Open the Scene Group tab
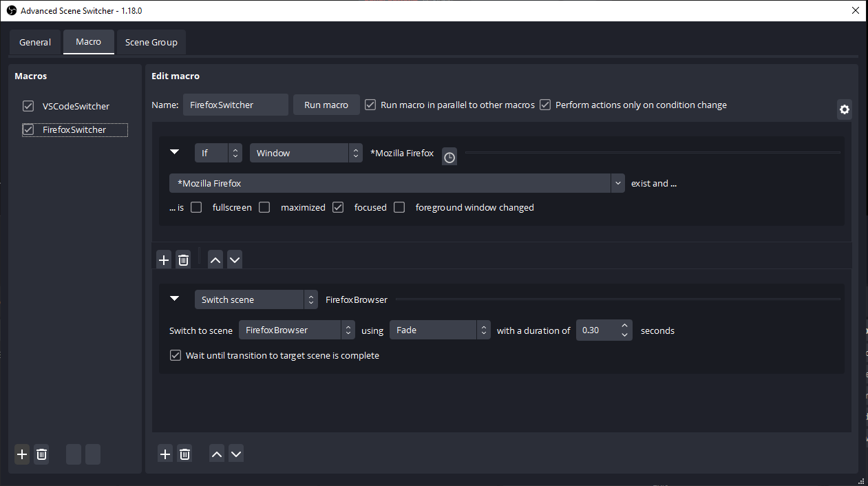The width and height of the screenshot is (868, 486). click(x=151, y=42)
